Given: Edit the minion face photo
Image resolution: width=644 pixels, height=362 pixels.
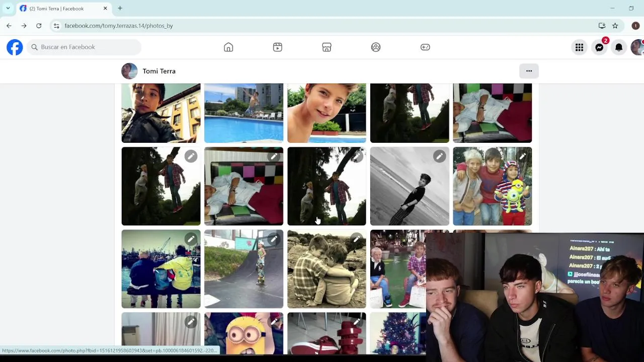Looking at the screenshot, I should [x=274, y=322].
